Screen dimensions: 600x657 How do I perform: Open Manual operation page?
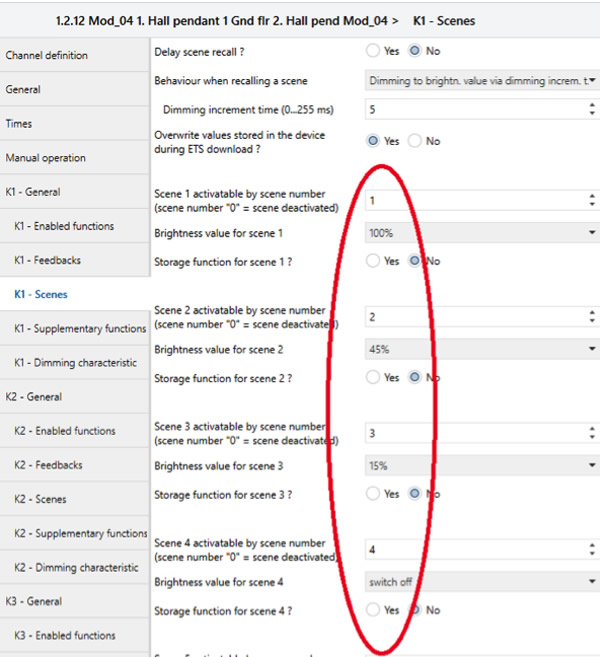pos(75,158)
